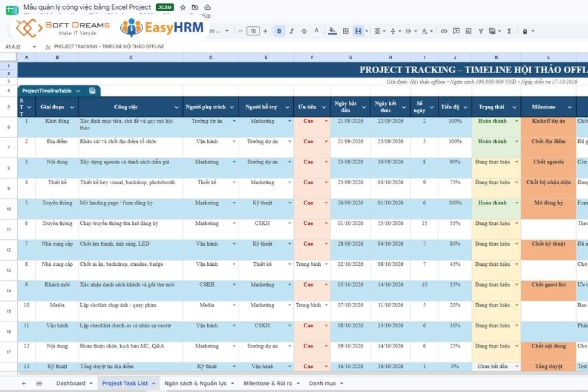The image size is (588, 392).
Task: Open horizontal align options
Action: click(380, 31)
